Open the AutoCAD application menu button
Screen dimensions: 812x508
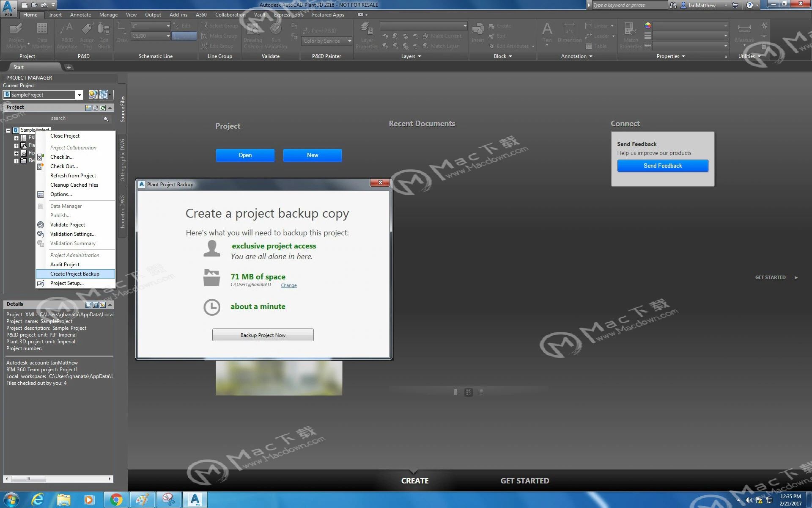pyautogui.click(x=8, y=8)
